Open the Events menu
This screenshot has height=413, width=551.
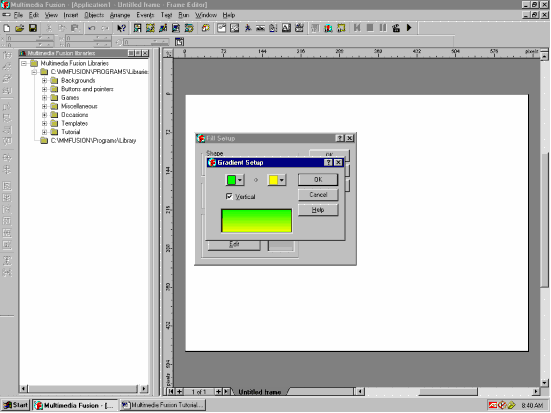[x=145, y=15]
